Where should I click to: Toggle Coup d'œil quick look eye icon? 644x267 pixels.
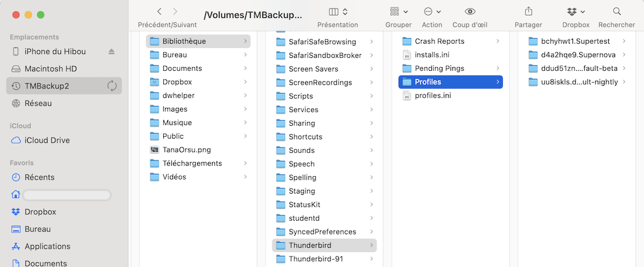point(470,12)
